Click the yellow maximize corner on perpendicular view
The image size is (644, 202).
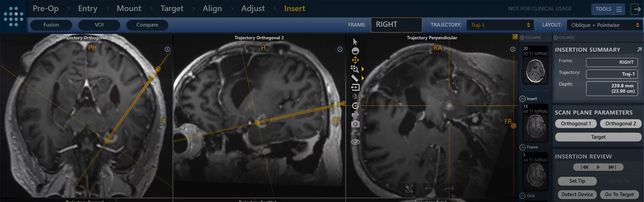pos(515,37)
